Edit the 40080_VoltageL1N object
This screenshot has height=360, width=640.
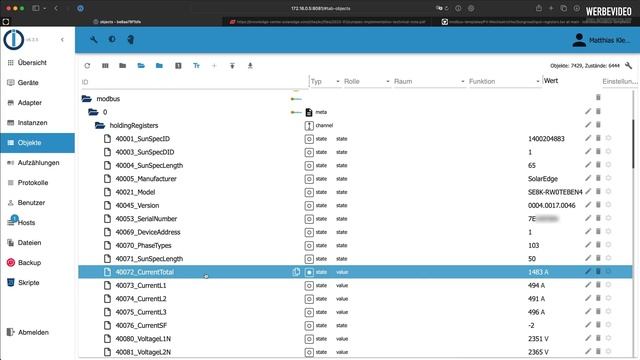pos(588,338)
